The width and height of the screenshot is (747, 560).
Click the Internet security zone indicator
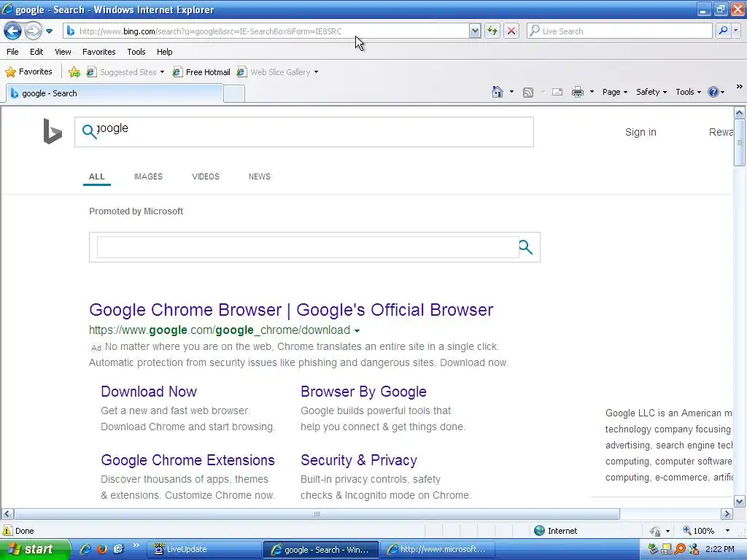555,531
